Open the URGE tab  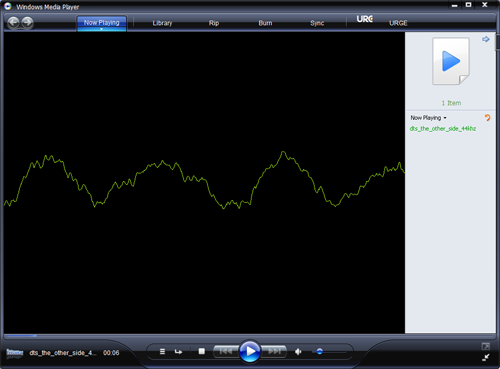click(398, 23)
